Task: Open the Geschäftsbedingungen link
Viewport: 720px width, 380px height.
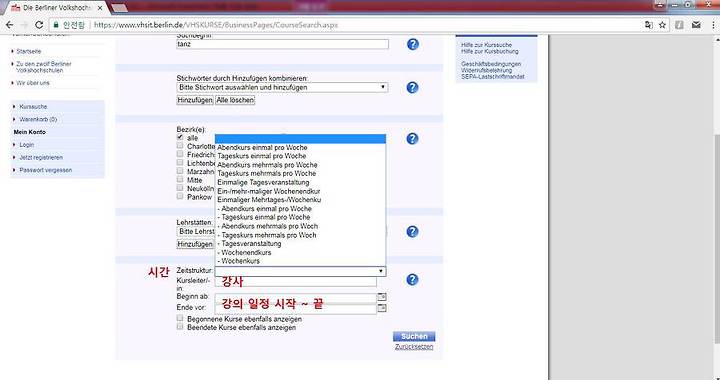Action: pos(491,64)
